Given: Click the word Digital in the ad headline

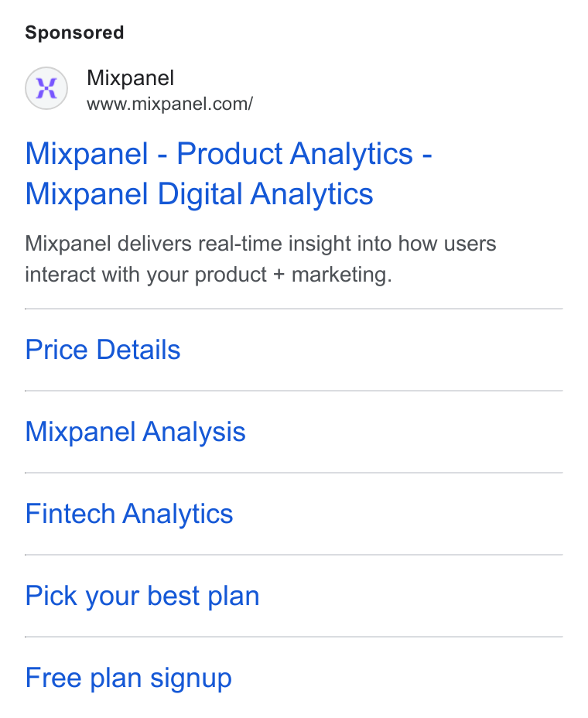Looking at the screenshot, I should pyautogui.click(x=200, y=194).
